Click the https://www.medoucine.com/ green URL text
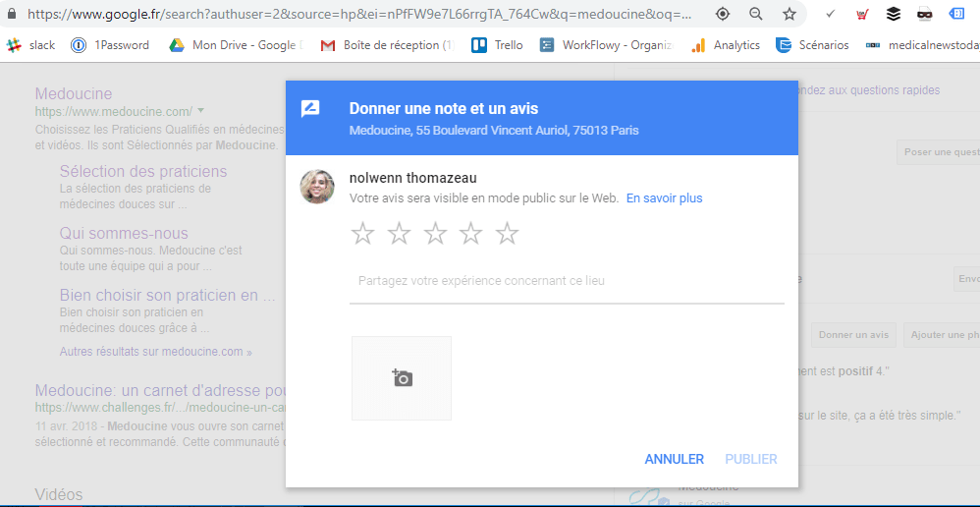This screenshot has width=980, height=507. 114,112
